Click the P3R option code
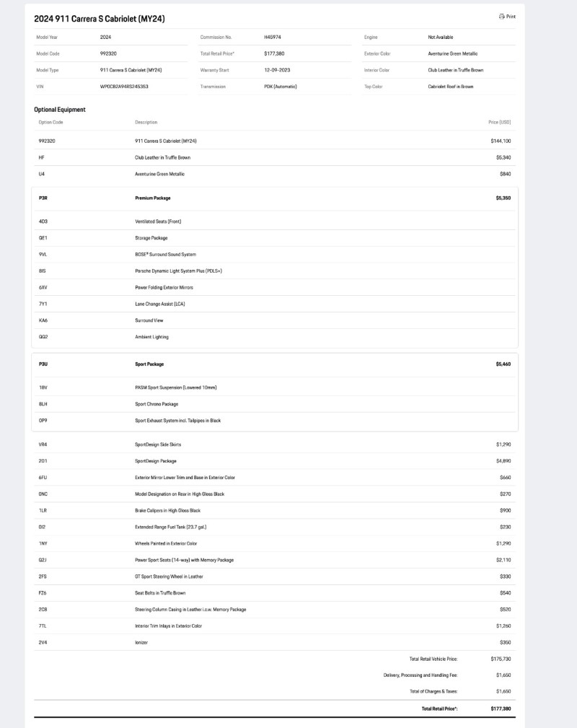Viewport: 577px width, 728px height. 43,197
